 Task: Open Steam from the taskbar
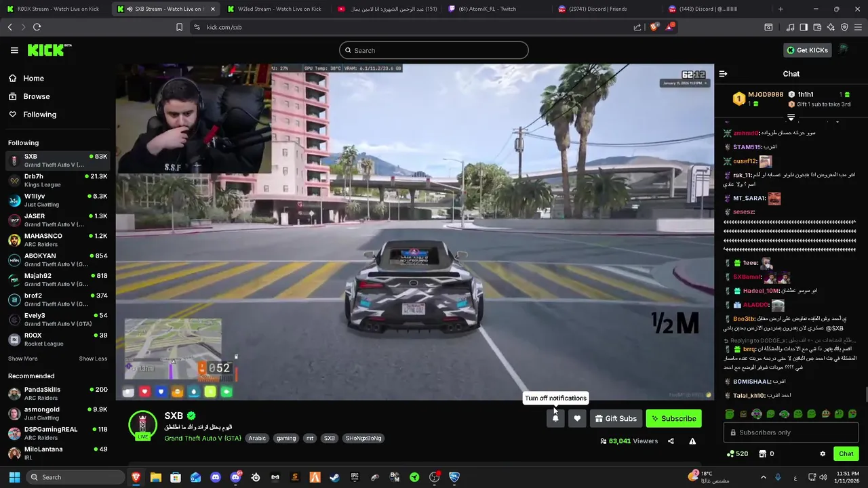(x=334, y=477)
